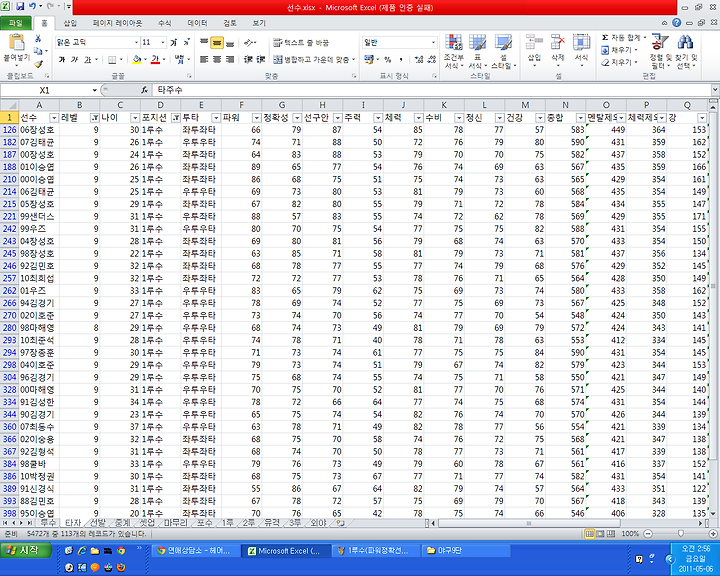Open Format as Table (표 서식)

[x=477, y=51]
